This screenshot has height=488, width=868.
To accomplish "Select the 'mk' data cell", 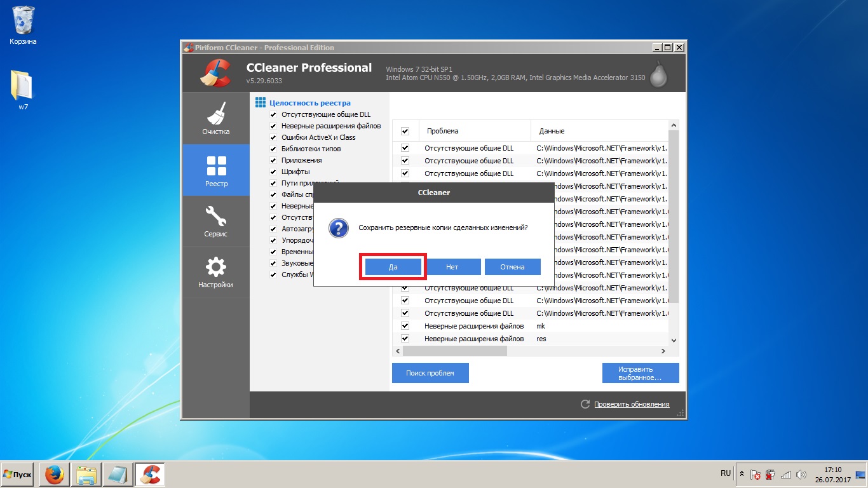I will 541,326.
